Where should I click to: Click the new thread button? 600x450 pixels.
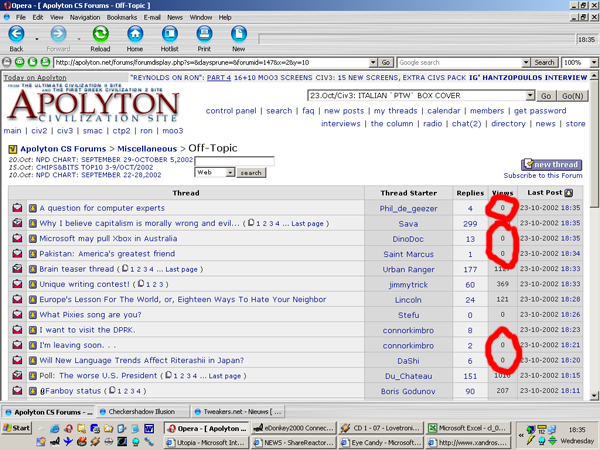tap(551, 164)
